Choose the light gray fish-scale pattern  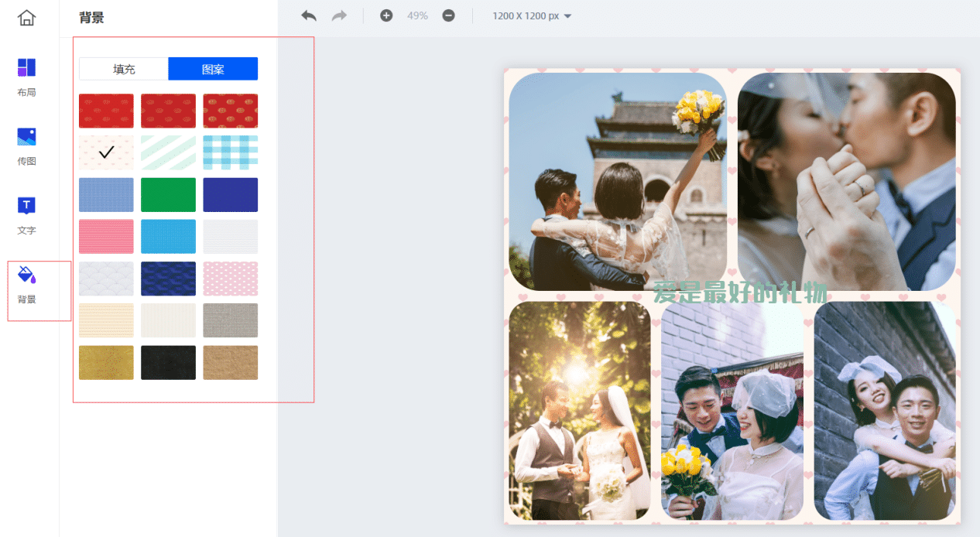tap(106, 279)
